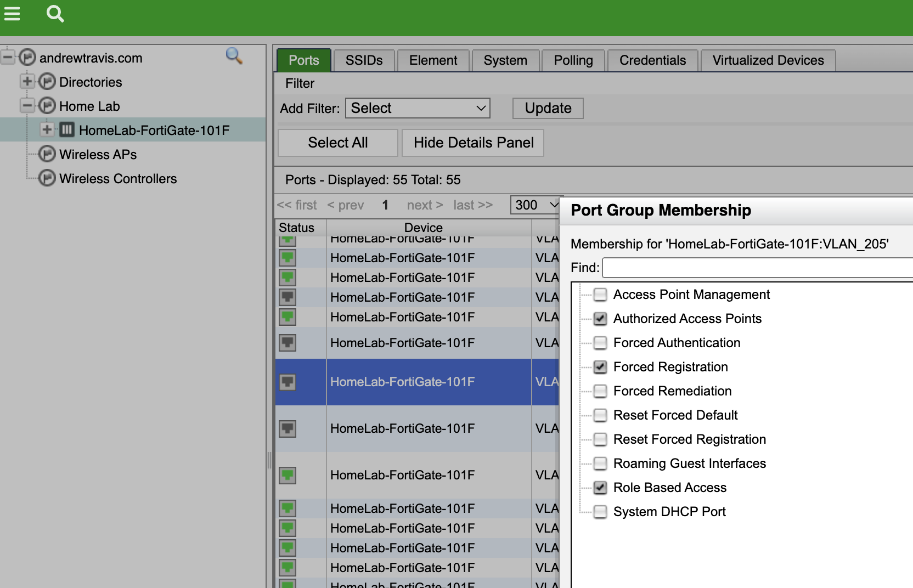Check Forced Remediation group
This screenshot has height=588, width=913.
(x=600, y=391)
